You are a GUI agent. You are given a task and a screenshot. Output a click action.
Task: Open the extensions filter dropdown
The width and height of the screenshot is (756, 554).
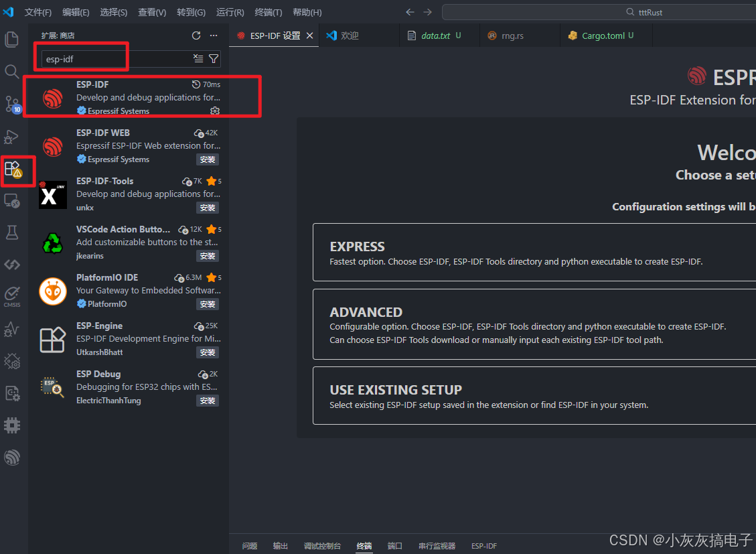214,59
